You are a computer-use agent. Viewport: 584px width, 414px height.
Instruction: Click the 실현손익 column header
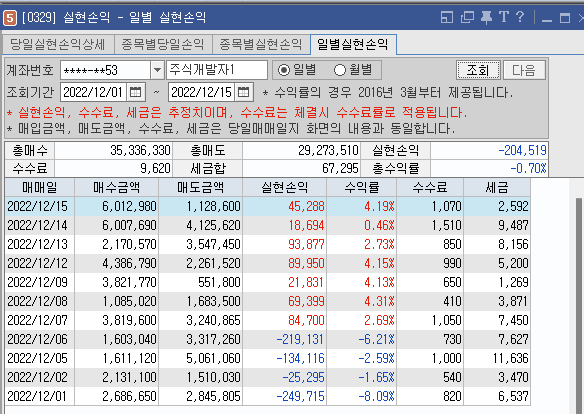click(285, 187)
